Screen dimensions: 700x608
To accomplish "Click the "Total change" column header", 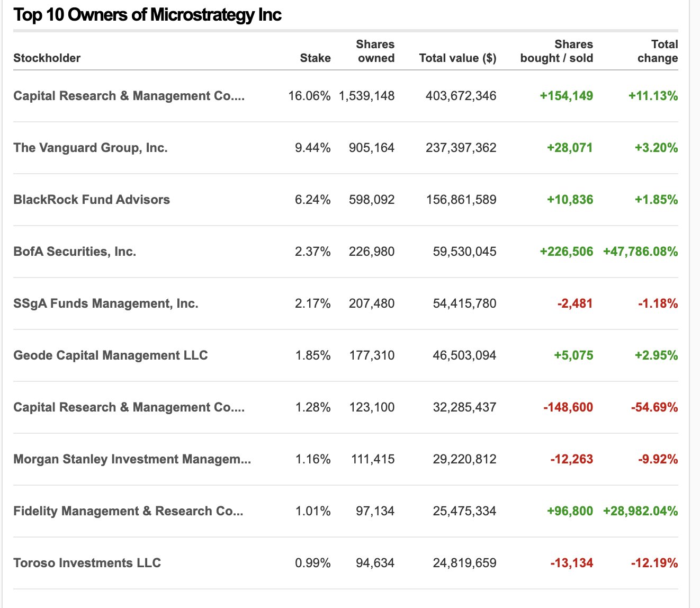I will point(658,51).
